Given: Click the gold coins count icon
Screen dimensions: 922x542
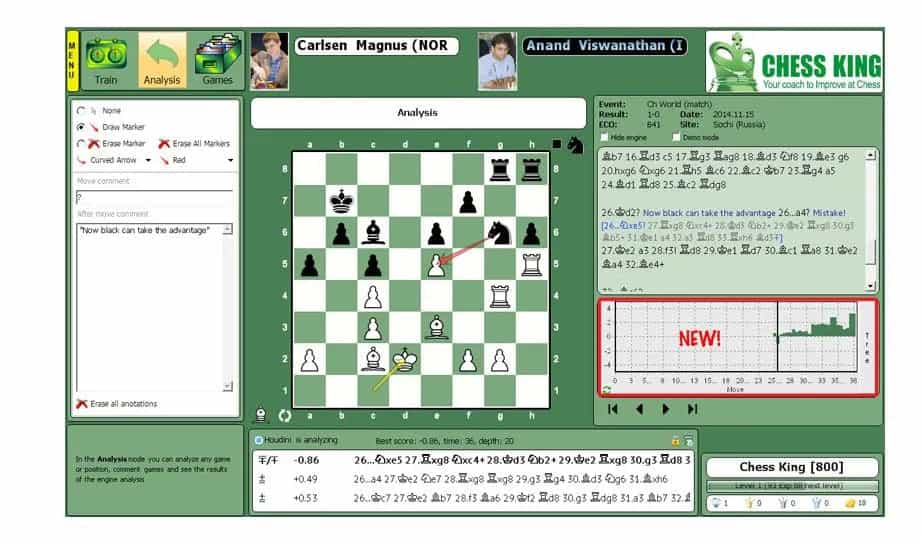Looking at the screenshot, I should tap(850, 503).
